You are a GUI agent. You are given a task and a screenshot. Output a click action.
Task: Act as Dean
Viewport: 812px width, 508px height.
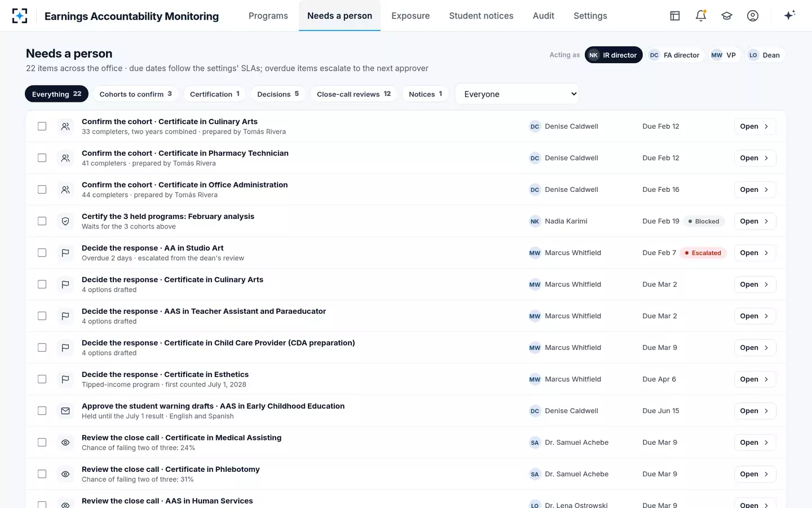click(765, 55)
